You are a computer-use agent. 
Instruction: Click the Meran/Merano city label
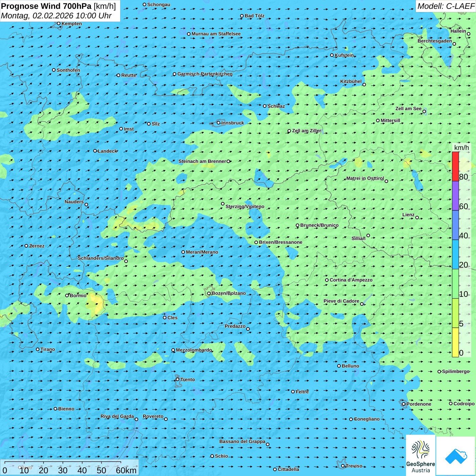pos(202,252)
